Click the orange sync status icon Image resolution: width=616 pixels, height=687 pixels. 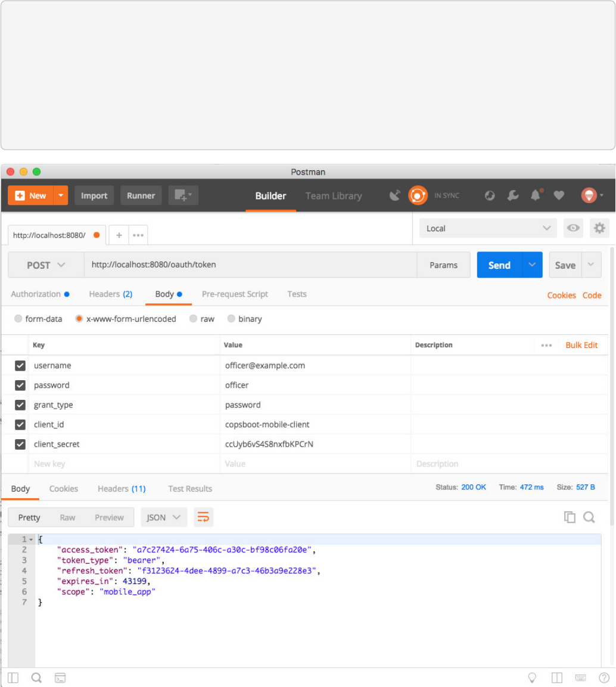pyautogui.click(x=418, y=195)
